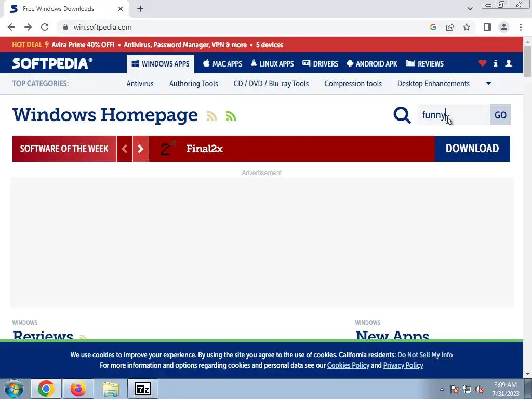Open the Chrome profile avatar

tap(504, 27)
